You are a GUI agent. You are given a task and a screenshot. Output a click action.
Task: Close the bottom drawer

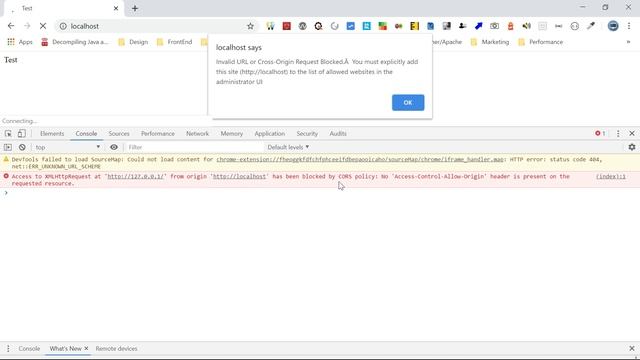(632, 349)
